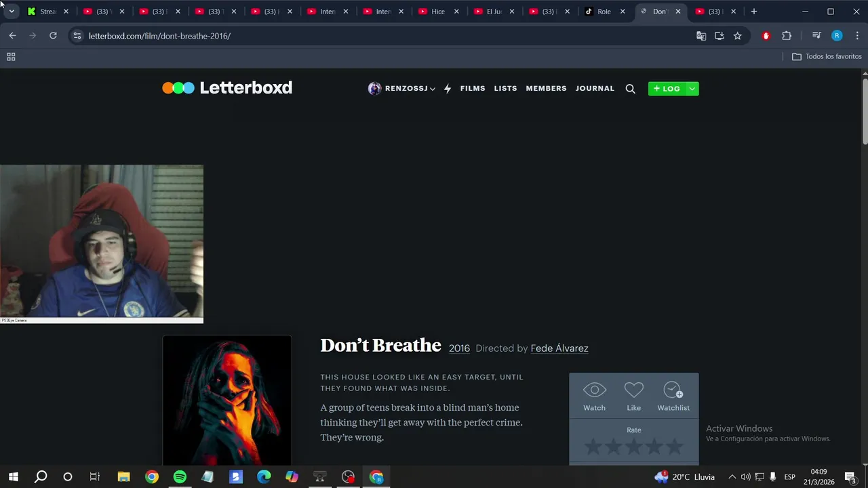Image resolution: width=868 pixels, height=488 pixels.
Task: Go to the LISTS section
Action: click(x=505, y=89)
